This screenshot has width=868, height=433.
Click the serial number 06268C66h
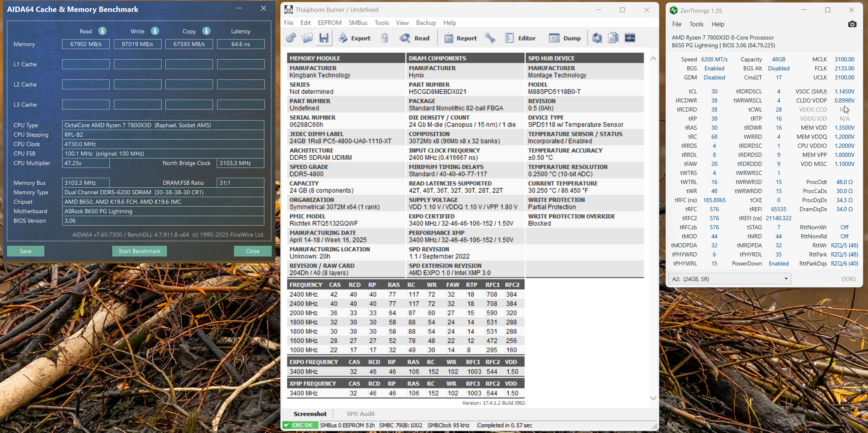click(x=306, y=125)
